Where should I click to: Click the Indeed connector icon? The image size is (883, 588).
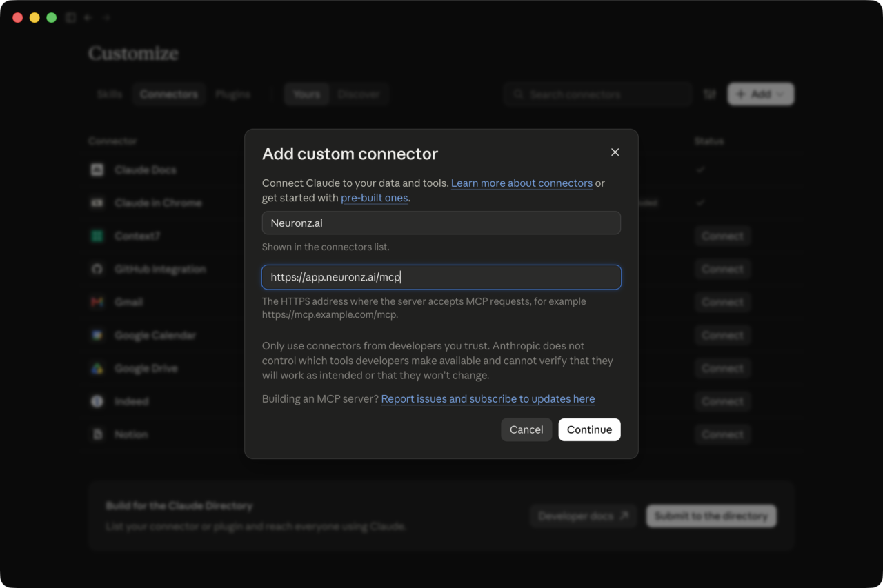coord(97,401)
